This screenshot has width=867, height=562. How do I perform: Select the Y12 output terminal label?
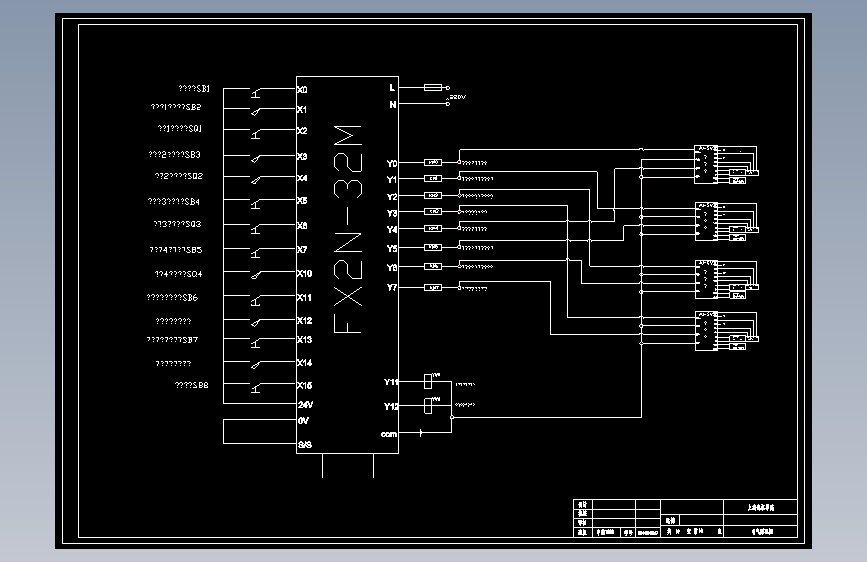tap(391, 406)
